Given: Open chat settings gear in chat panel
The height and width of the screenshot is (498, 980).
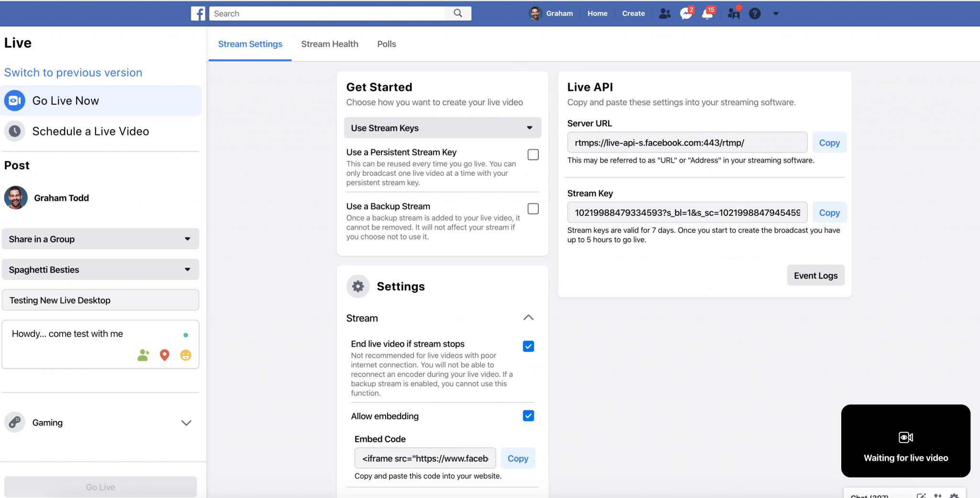Looking at the screenshot, I should [955, 496].
